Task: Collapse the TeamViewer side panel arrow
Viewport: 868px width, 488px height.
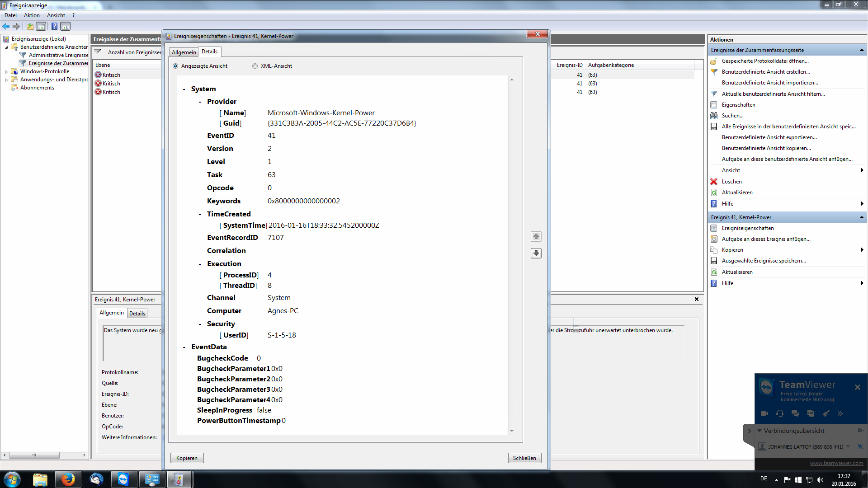Action: coord(749,431)
